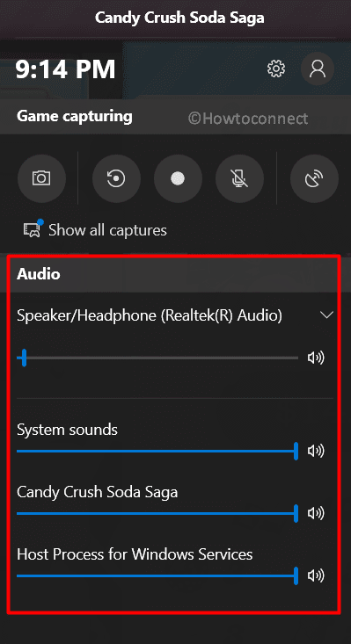Mute Candy Crush Soda Saga audio
The height and width of the screenshot is (644, 351).
(316, 513)
